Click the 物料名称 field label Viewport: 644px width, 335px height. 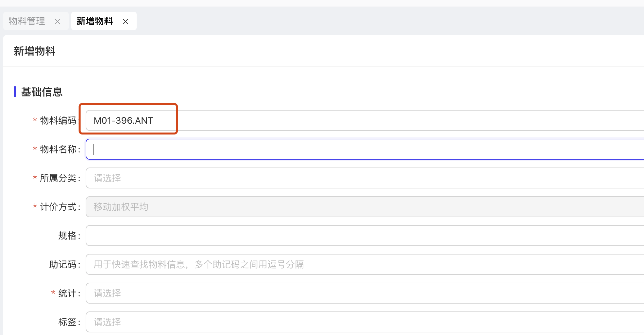(58, 149)
